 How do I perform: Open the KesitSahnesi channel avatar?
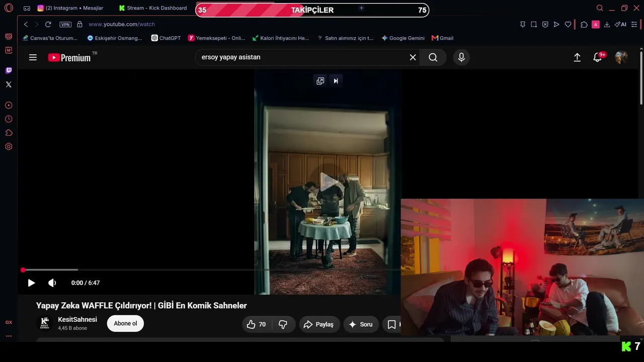coord(45,323)
